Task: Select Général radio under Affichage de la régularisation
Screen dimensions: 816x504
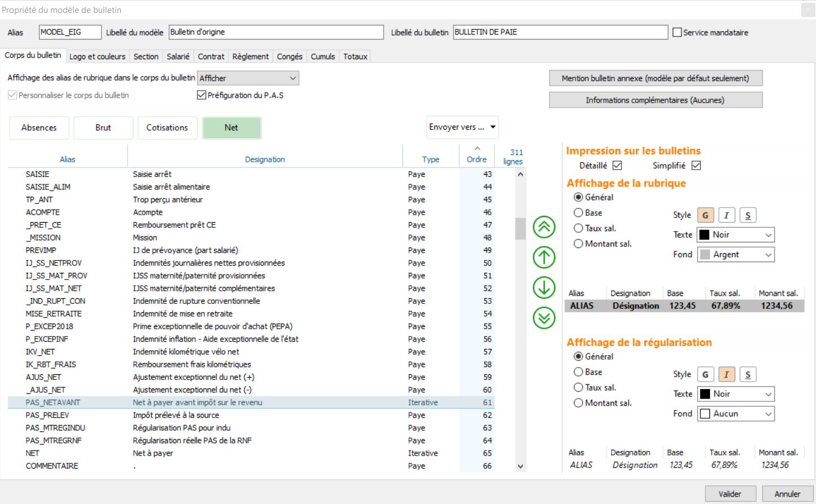Action: pyautogui.click(x=578, y=356)
